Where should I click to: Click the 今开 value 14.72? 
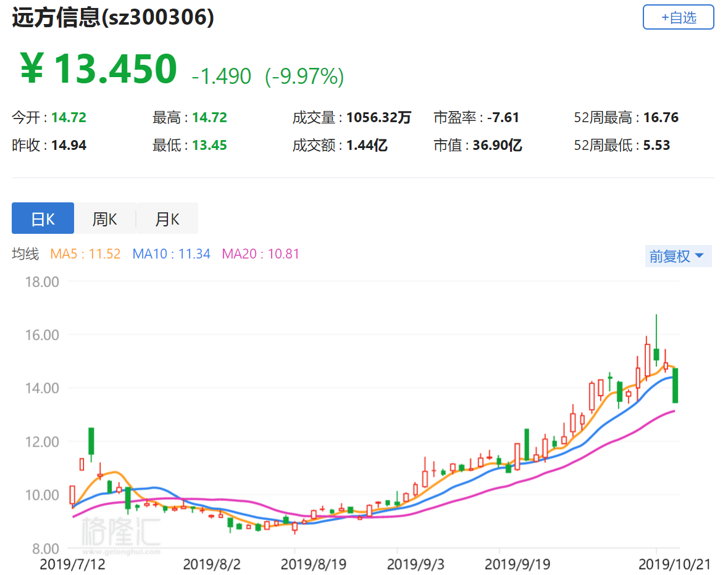[69, 117]
